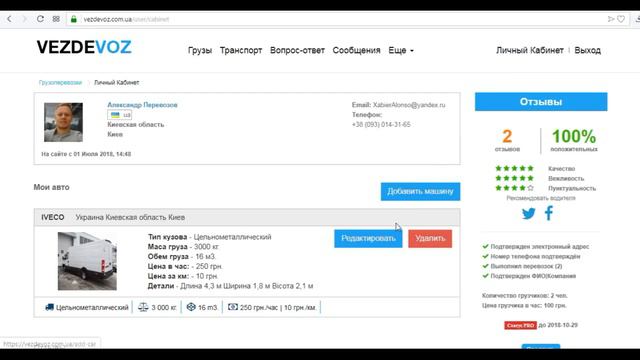Viewport: 640px width, 360px height.
Task: Click the Ukraine flag UA badge
Action: point(120,115)
